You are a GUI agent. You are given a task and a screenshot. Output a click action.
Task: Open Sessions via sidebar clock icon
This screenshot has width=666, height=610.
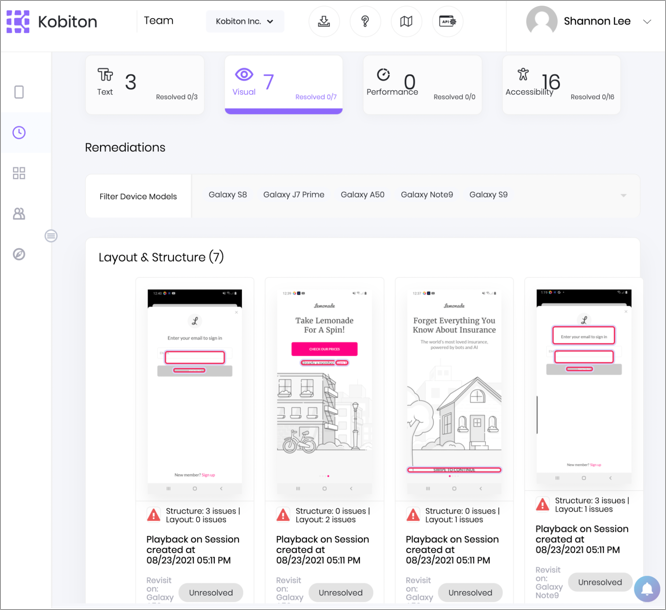coord(19,133)
